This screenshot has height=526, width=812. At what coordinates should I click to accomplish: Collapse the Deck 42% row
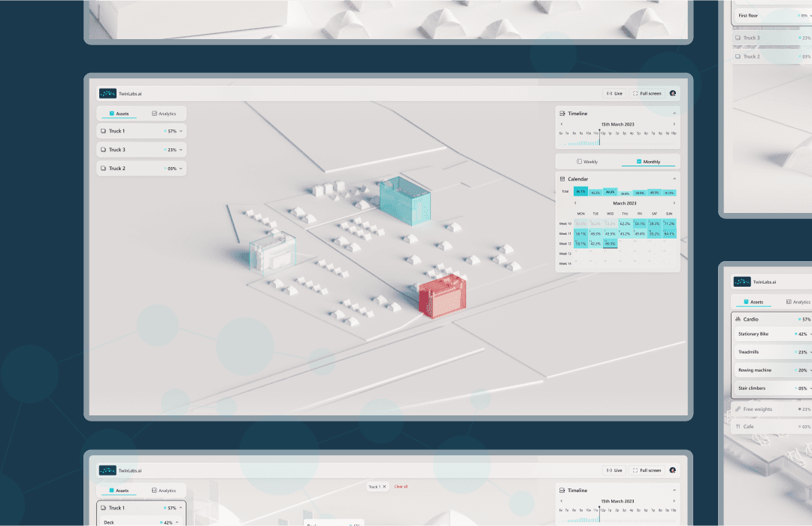pos(177,522)
